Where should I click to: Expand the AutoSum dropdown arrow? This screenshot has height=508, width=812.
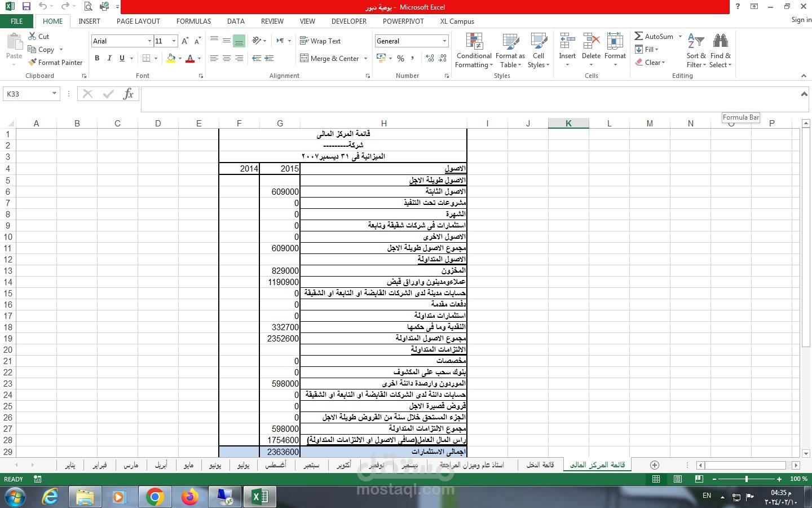pos(680,36)
